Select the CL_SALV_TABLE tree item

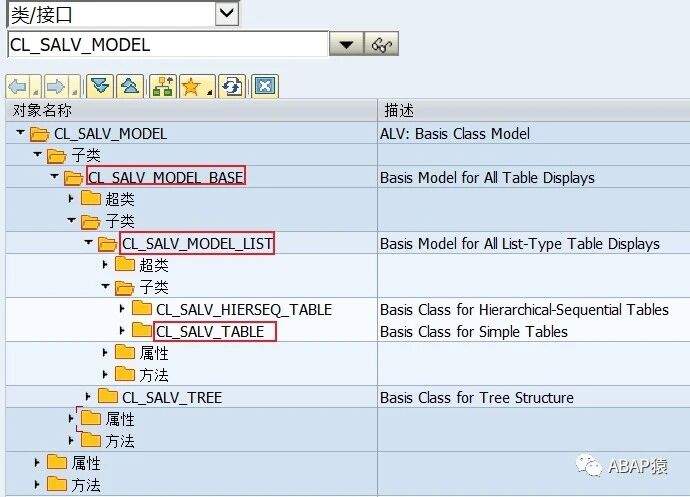tap(210, 331)
